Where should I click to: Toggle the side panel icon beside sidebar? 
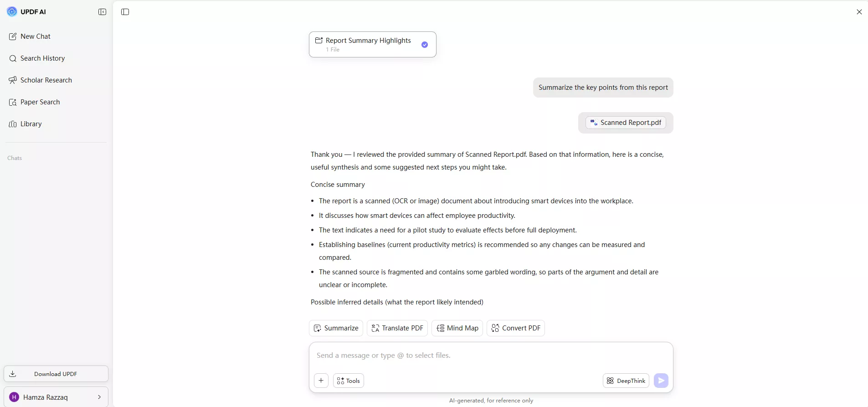coord(125,12)
